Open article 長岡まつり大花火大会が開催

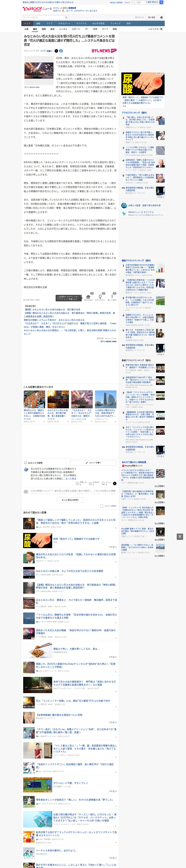tap(76, 631)
